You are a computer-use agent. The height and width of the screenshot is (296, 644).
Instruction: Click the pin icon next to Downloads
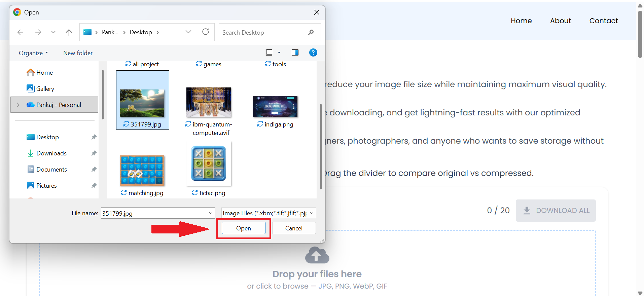pyautogui.click(x=94, y=153)
